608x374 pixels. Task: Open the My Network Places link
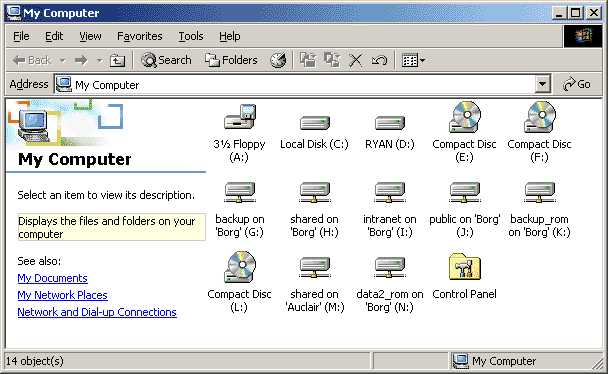tap(62, 295)
